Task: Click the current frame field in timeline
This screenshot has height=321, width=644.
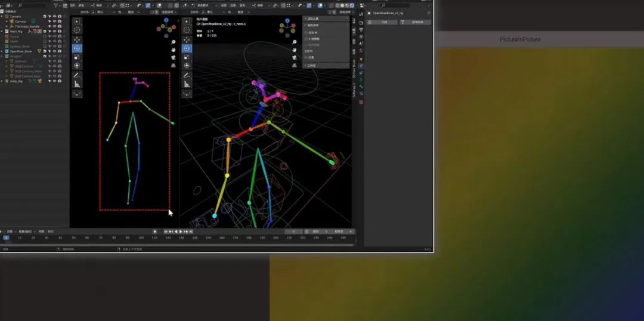Action: pos(293,232)
